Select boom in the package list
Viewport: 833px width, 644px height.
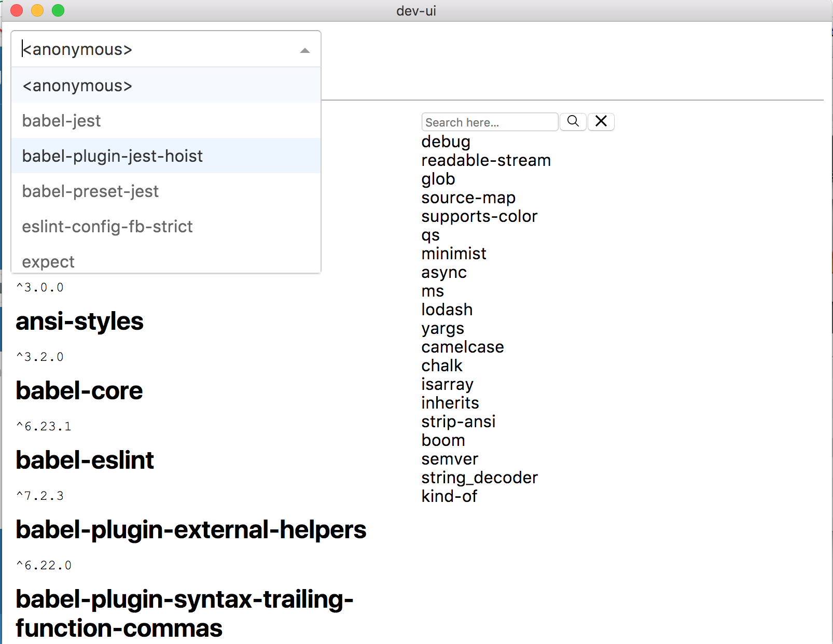pyautogui.click(x=443, y=440)
